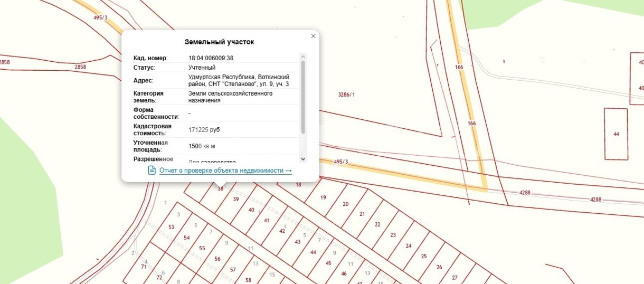Viewport: 644px width, 284px height.
Task: Close the Земельный участок popup
Action: point(313,36)
